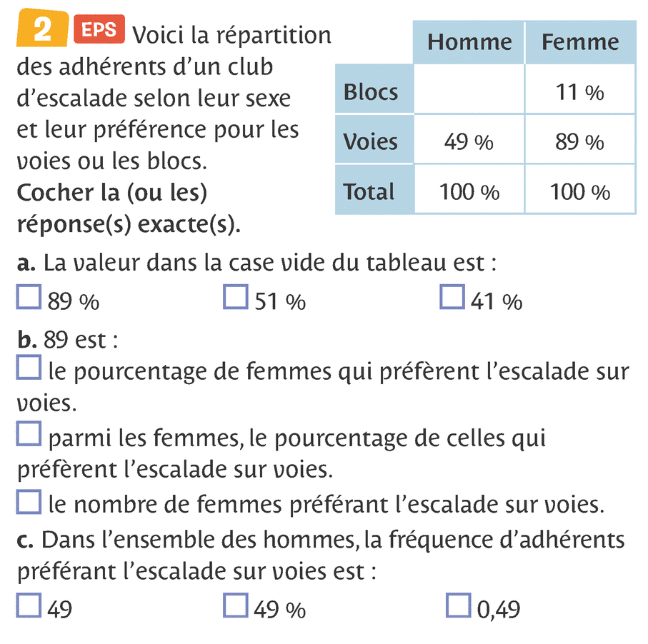Select the 41 % answer checkbox
Screen dimensions: 648x644
(452, 297)
